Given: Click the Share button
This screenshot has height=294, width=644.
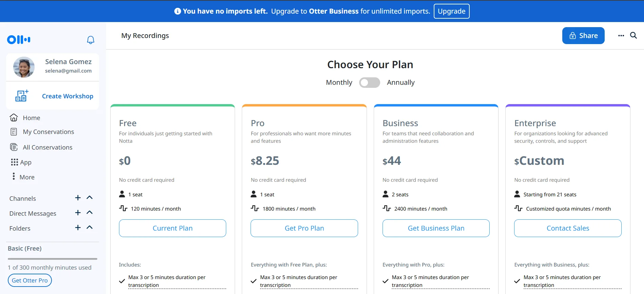Looking at the screenshot, I should pos(583,36).
